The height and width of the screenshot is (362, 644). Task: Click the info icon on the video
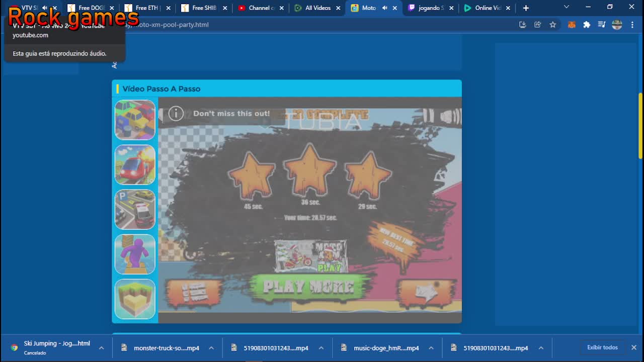[x=176, y=114]
